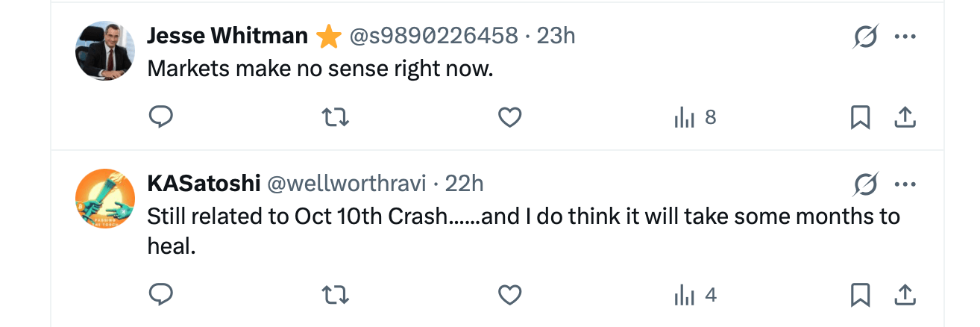Open more options for KASatoshi's post
The image size is (980, 327).
tap(905, 184)
